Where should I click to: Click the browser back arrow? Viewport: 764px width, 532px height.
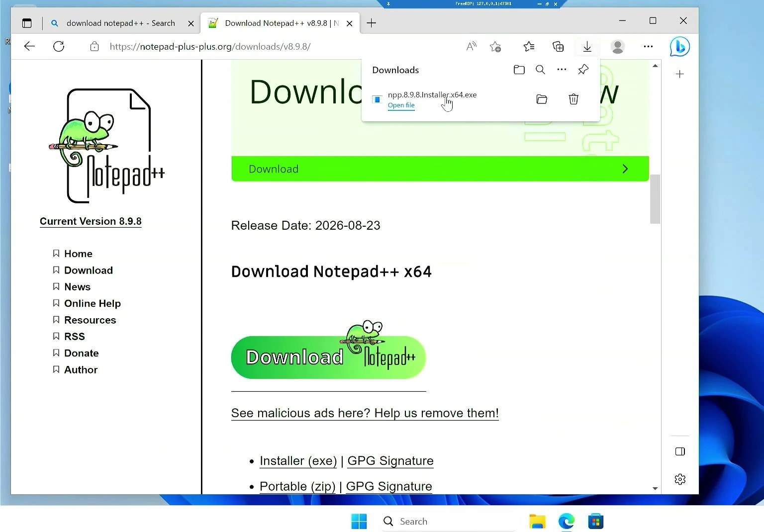pyautogui.click(x=29, y=46)
